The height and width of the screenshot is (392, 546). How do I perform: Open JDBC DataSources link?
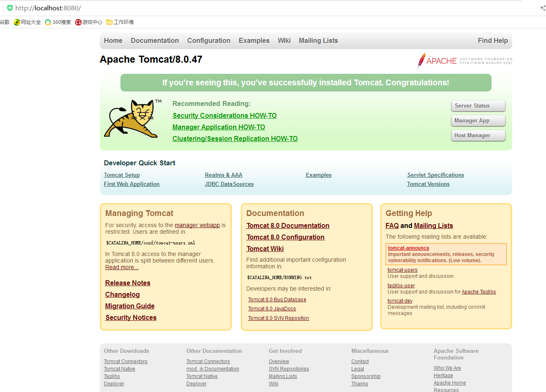pos(229,184)
